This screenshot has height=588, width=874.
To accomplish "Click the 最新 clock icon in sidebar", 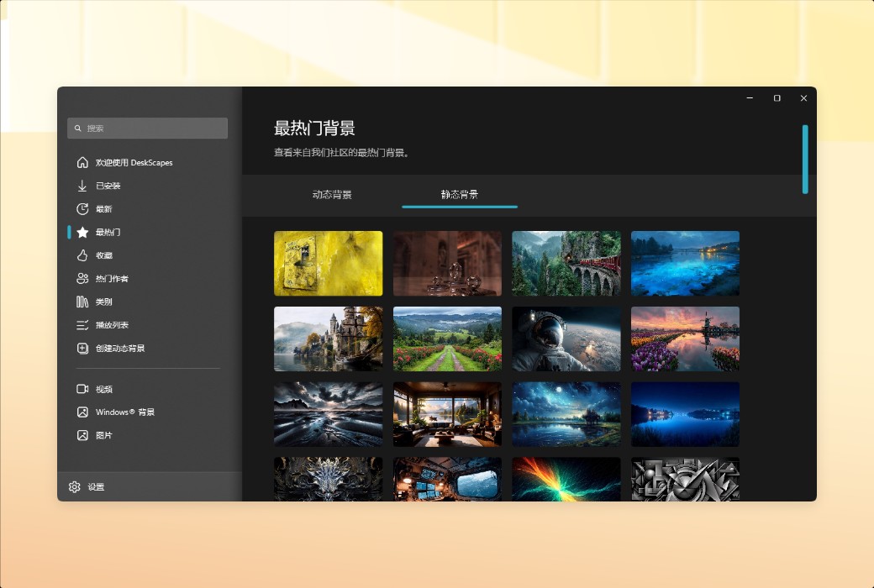I will coord(82,208).
